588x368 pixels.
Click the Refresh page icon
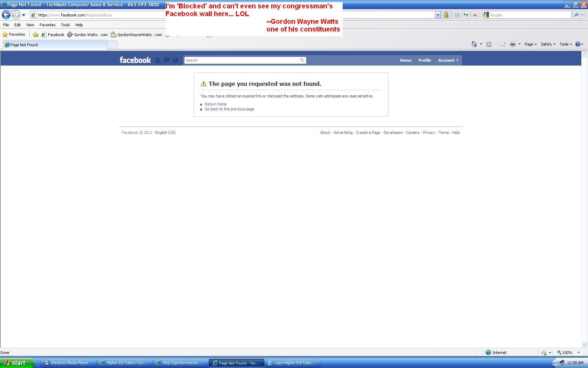465,15
